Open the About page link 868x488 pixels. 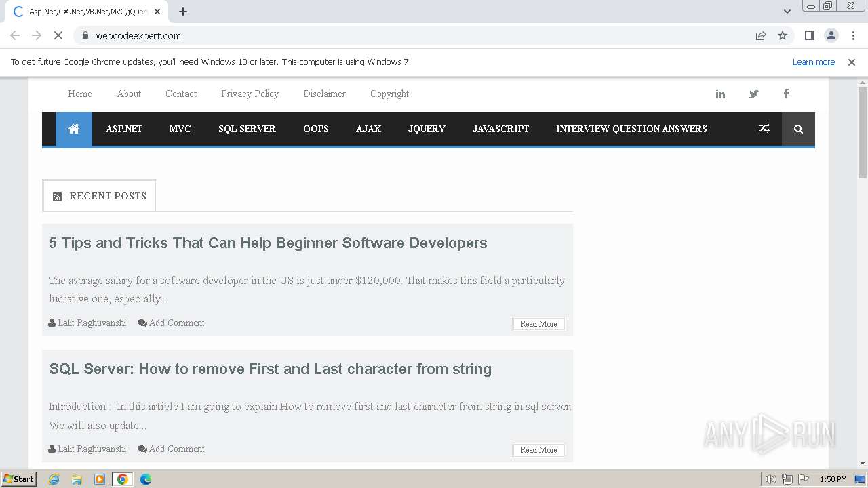pos(129,94)
